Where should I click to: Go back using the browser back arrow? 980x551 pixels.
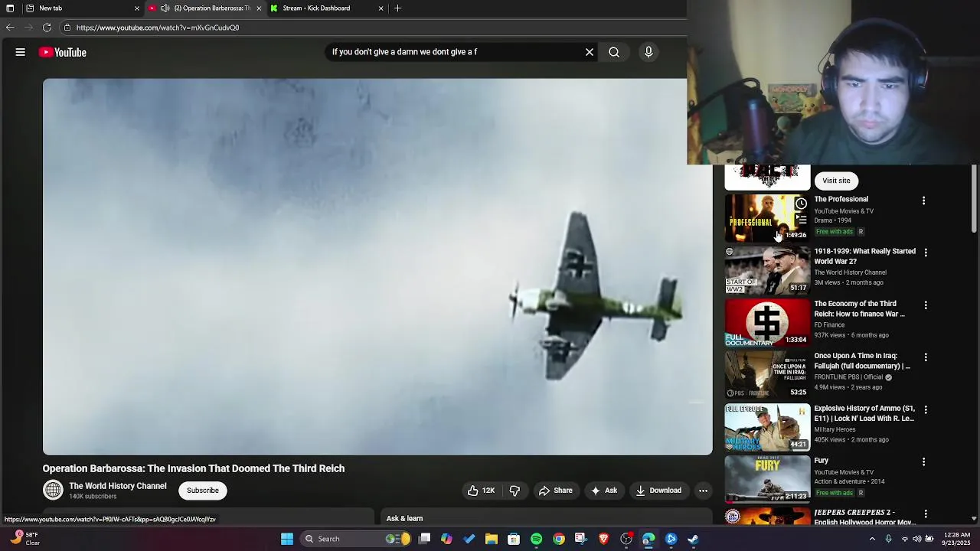tap(10, 28)
